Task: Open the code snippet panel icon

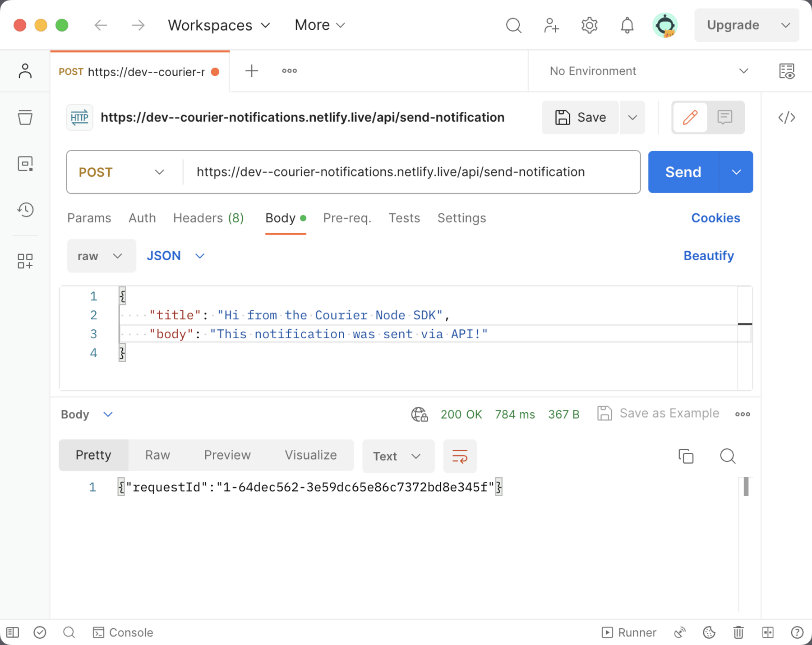Action: tap(787, 118)
